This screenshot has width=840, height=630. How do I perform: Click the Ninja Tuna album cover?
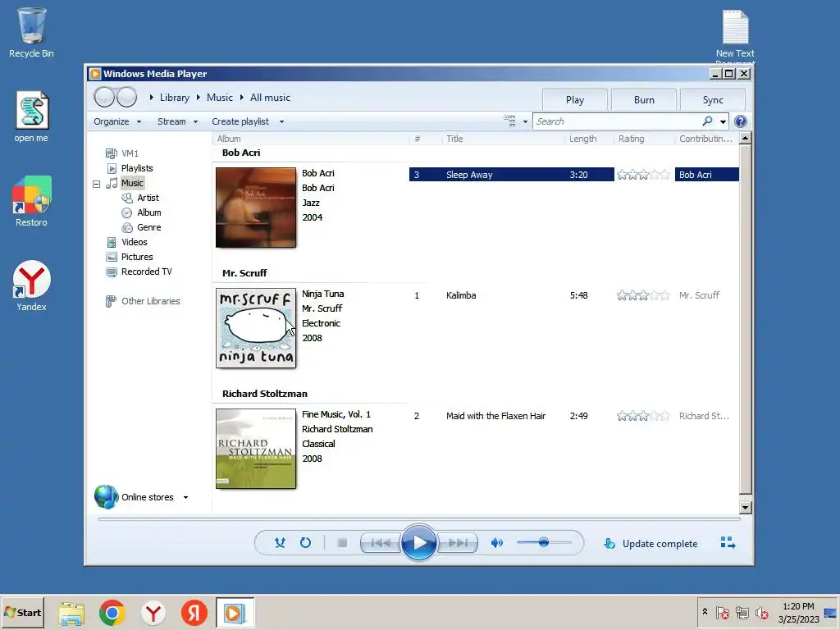[256, 328]
